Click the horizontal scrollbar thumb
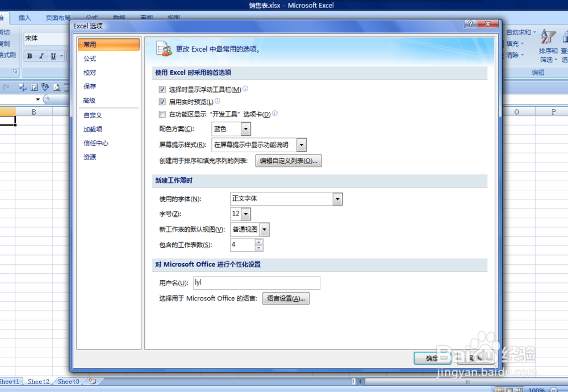This screenshot has height=392, width=568. tap(467, 382)
